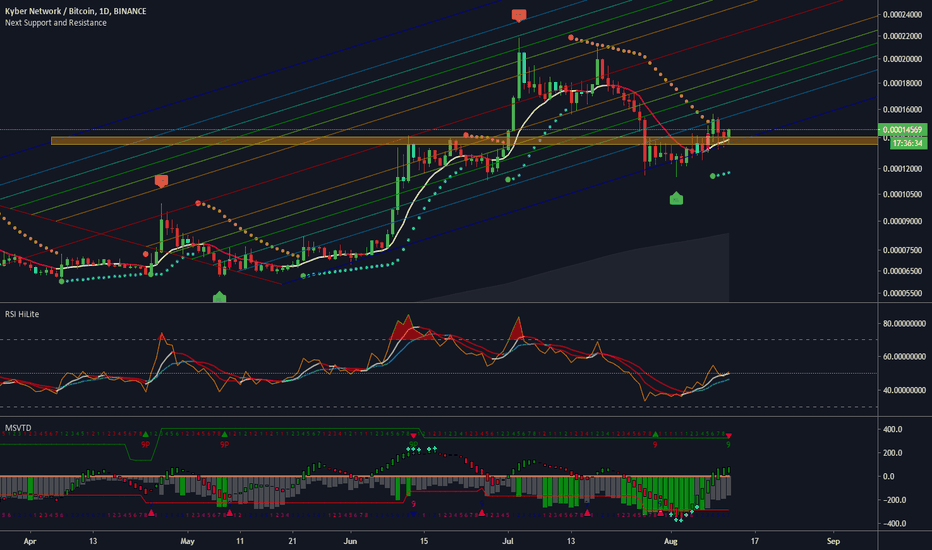Select the 0.00010500 price axis label
The image size is (932, 550).
(x=902, y=194)
